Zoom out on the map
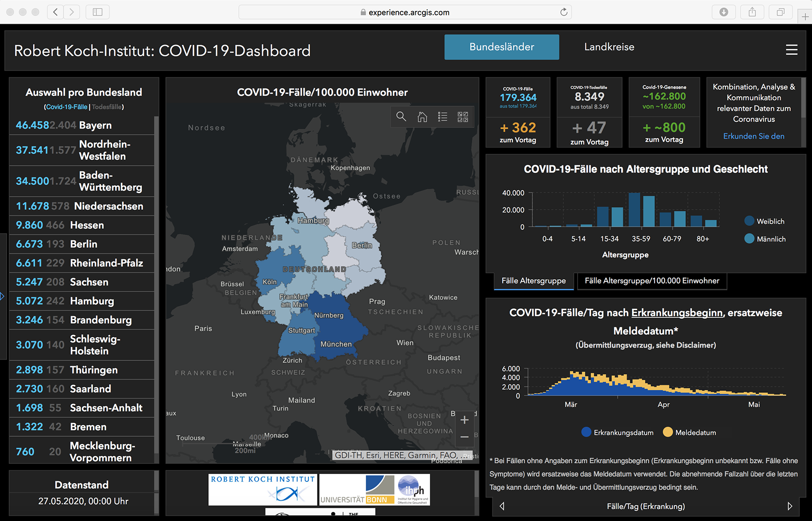 464,437
